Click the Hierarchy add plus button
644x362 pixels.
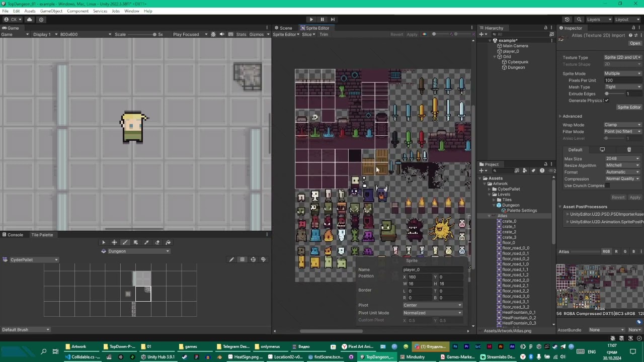click(481, 34)
